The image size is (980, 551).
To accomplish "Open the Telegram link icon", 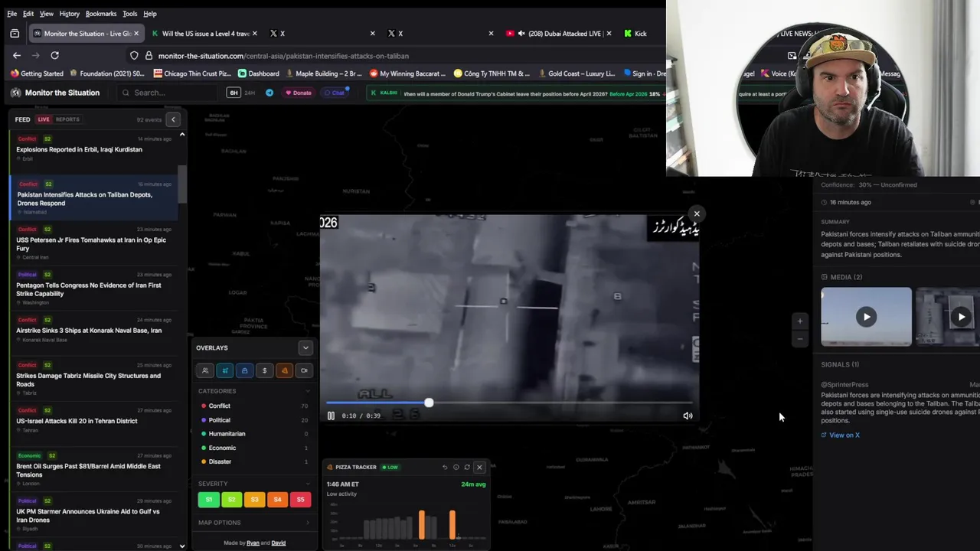I will click(269, 93).
